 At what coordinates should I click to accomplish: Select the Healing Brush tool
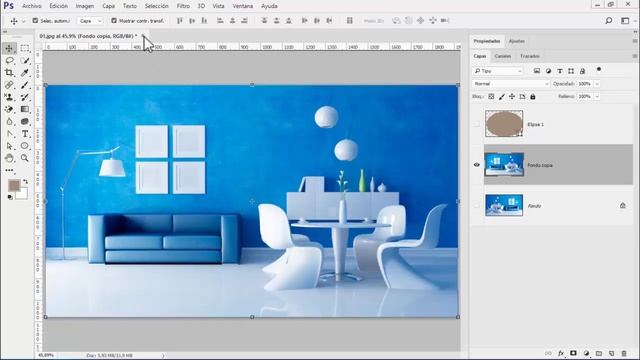[x=9, y=85]
